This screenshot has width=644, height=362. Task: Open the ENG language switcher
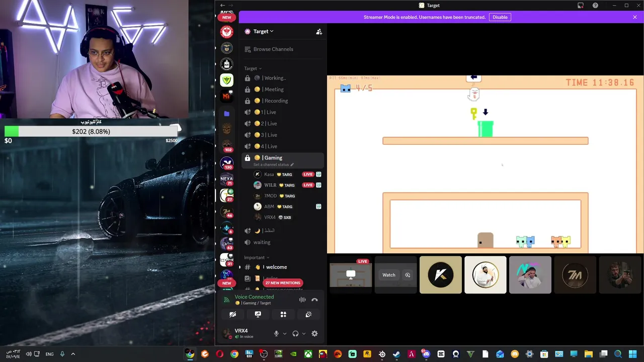[x=49, y=354]
